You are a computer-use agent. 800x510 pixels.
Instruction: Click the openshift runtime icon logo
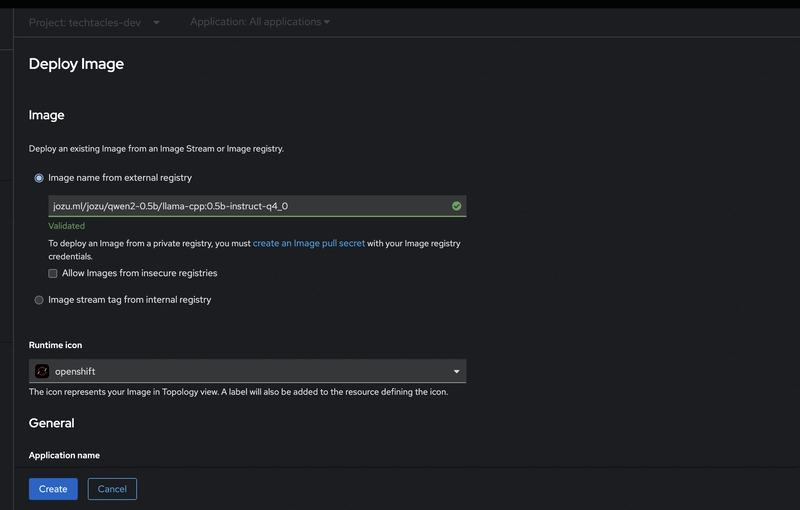pos(42,371)
